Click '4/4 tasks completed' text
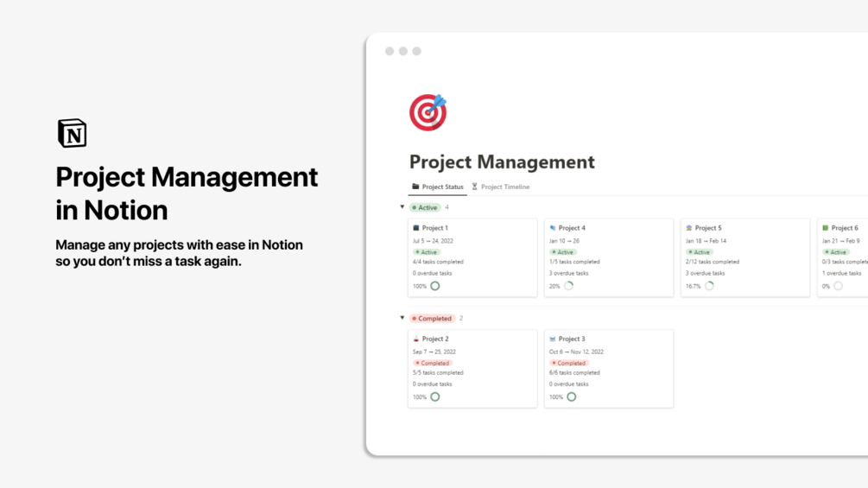The image size is (868, 488). tap(438, 262)
